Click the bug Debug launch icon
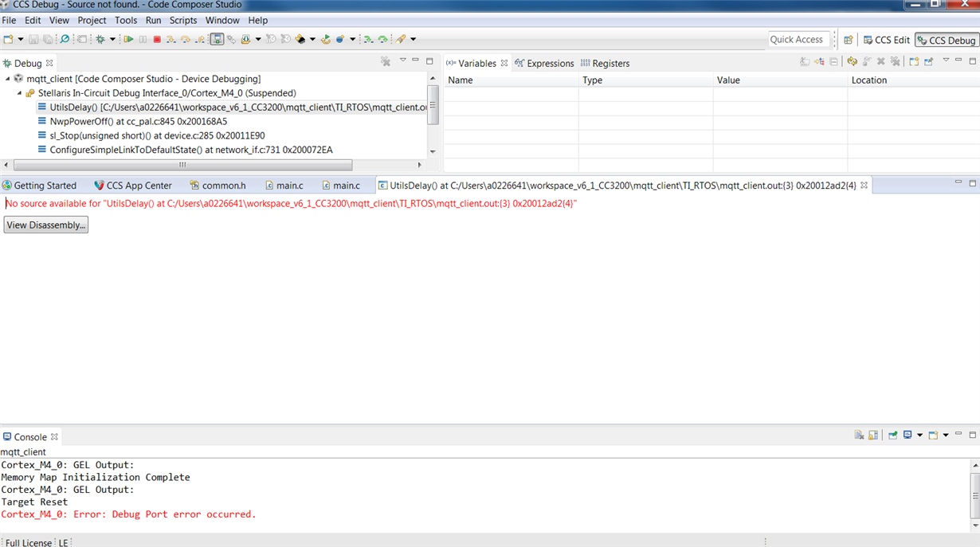This screenshot has width=980, height=547. coord(100,39)
